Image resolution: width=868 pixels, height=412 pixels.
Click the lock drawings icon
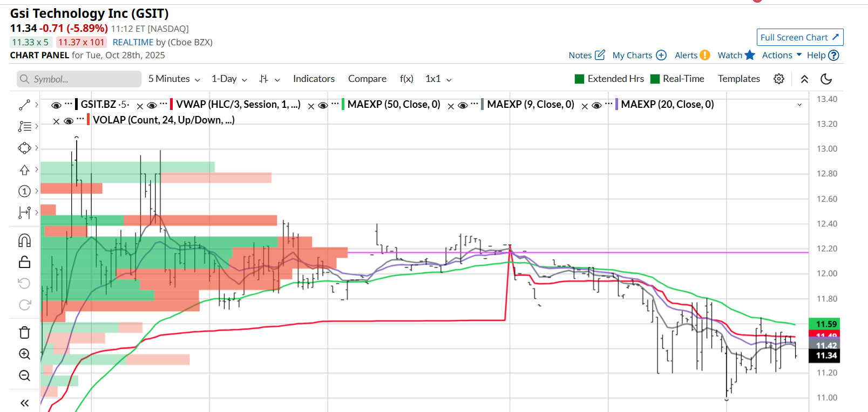pyautogui.click(x=25, y=262)
